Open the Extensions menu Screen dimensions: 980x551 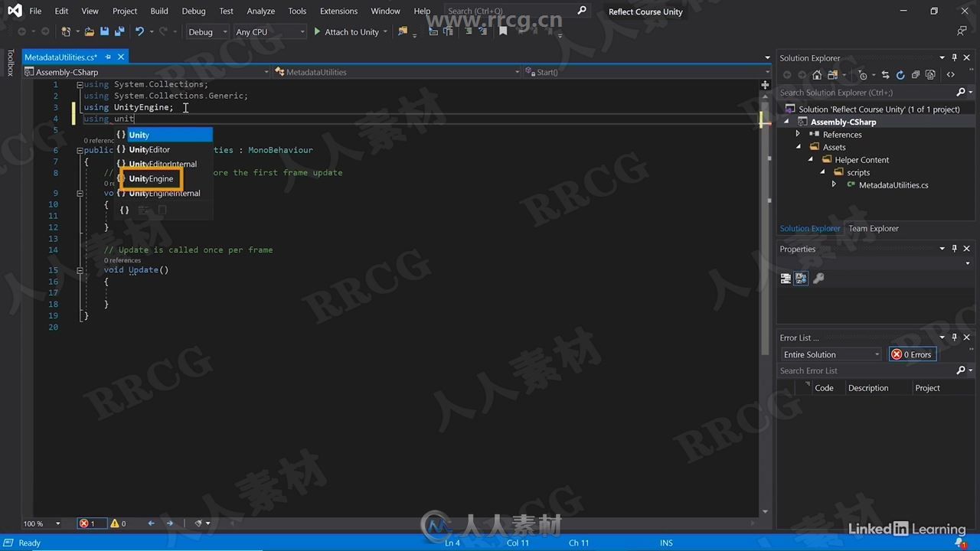coord(338,11)
